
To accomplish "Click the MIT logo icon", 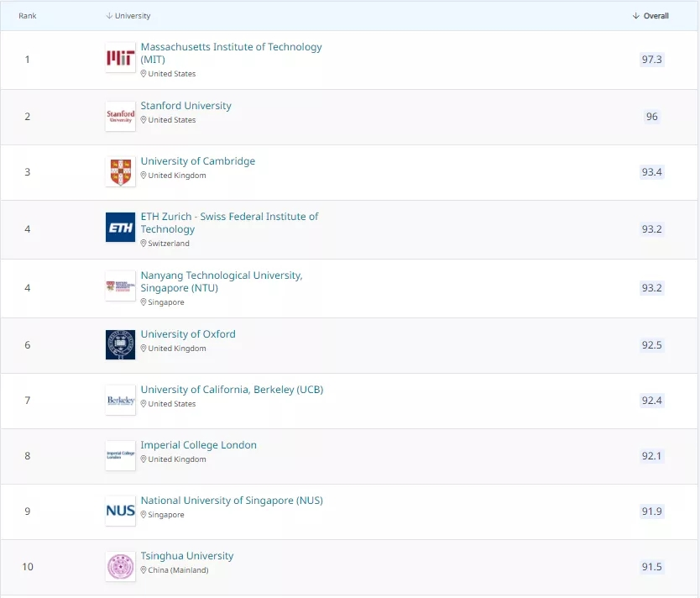I will (120, 58).
